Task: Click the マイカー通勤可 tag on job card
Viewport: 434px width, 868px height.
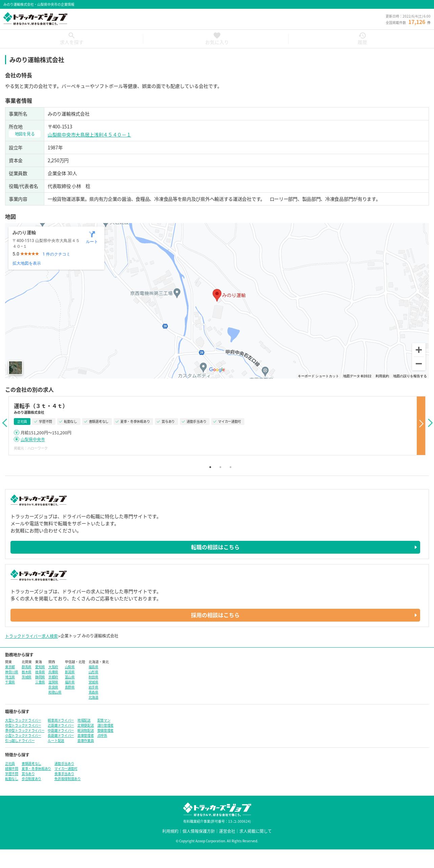Action: coord(228,421)
